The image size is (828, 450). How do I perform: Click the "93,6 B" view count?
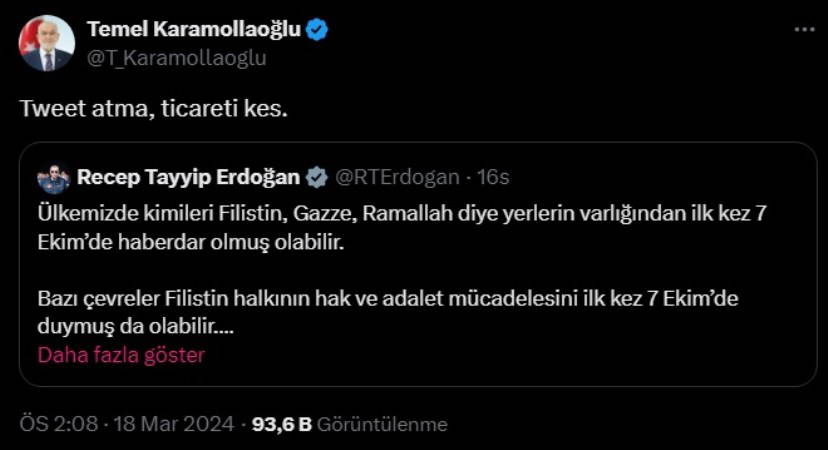(282, 424)
